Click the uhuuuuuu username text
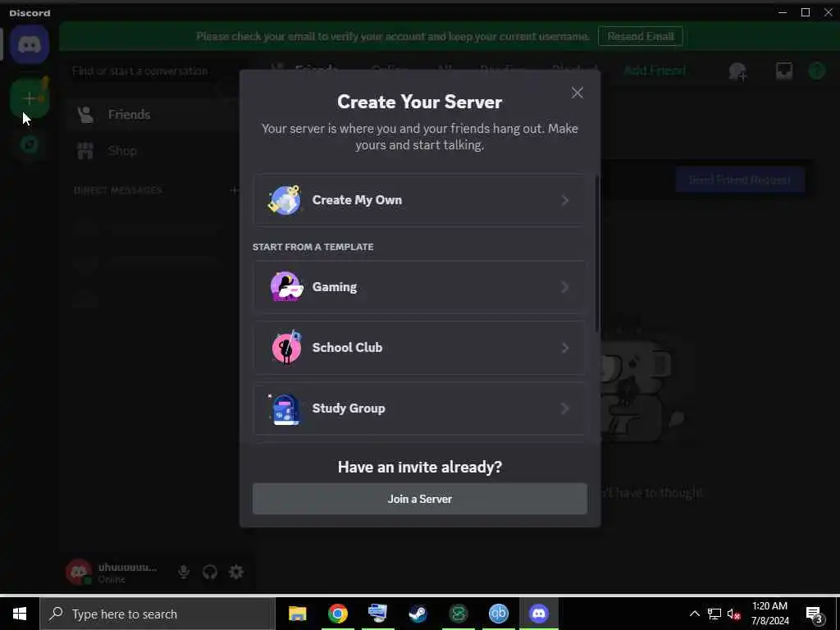The image size is (840, 630). [127, 568]
